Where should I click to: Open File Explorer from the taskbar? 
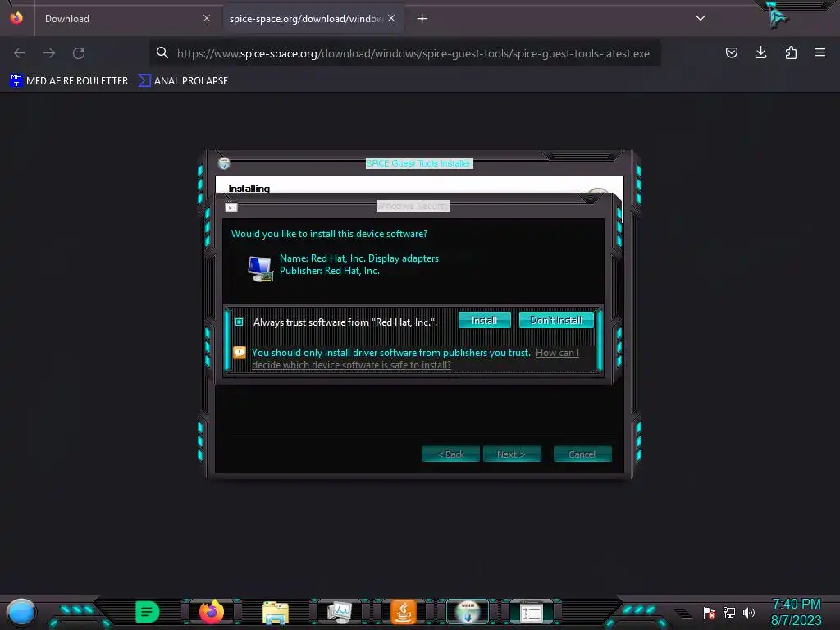(276, 613)
